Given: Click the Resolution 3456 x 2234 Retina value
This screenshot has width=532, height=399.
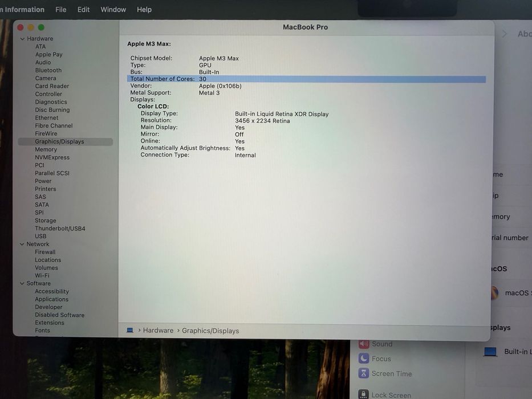Looking at the screenshot, I should pyautogui.click(x=262, y=121).
